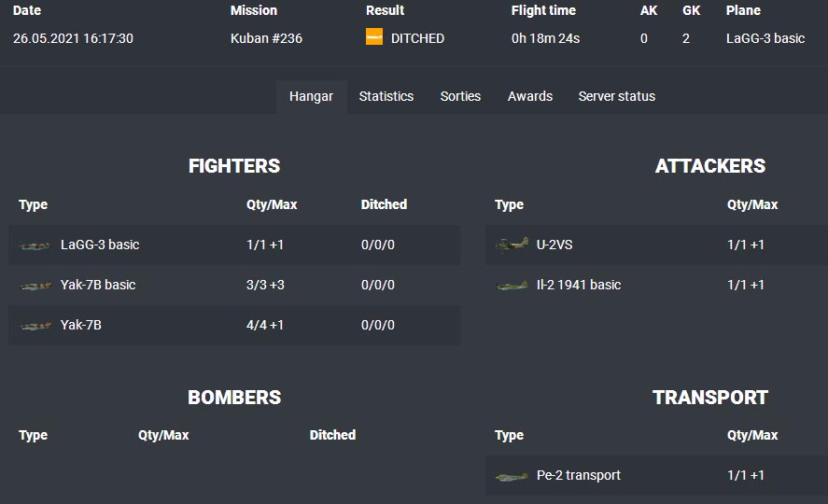Select the Yak-7B basic fighter name

tap(98, 285)
